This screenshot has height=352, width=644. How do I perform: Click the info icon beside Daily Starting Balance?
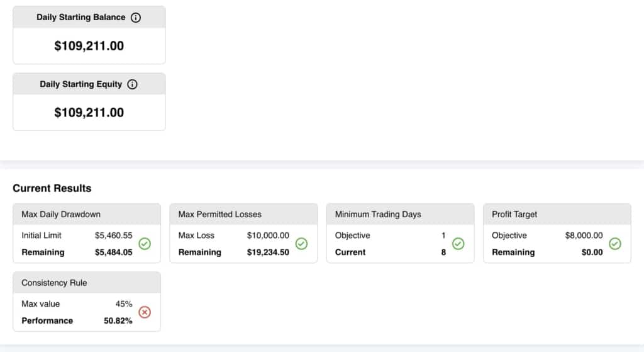point(136,17)
